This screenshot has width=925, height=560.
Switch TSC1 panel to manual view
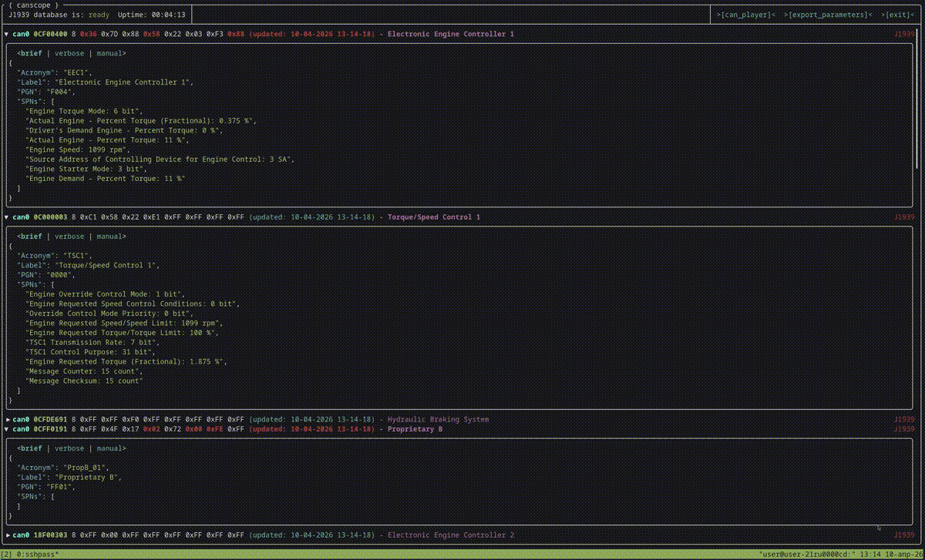pos(109,236)
